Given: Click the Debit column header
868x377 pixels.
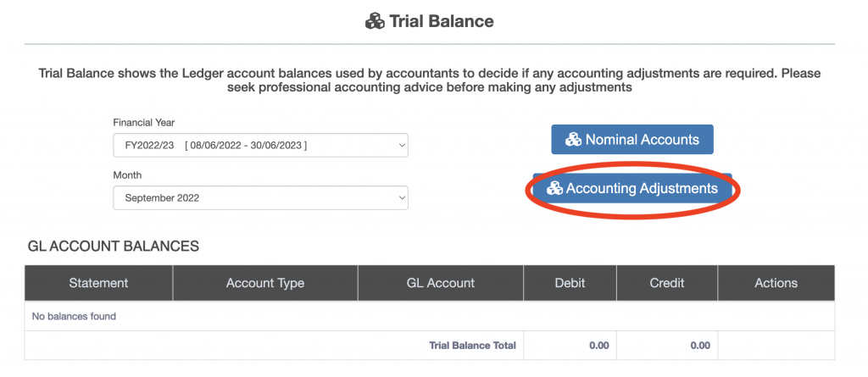Looking at the screenshot, I should [x=569, y=283].
